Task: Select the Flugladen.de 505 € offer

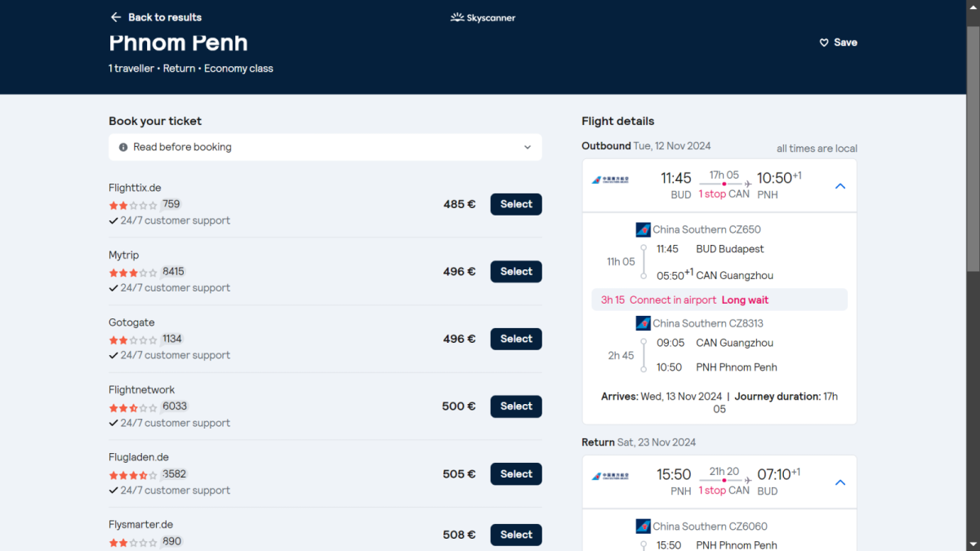Action: point(515,474)
